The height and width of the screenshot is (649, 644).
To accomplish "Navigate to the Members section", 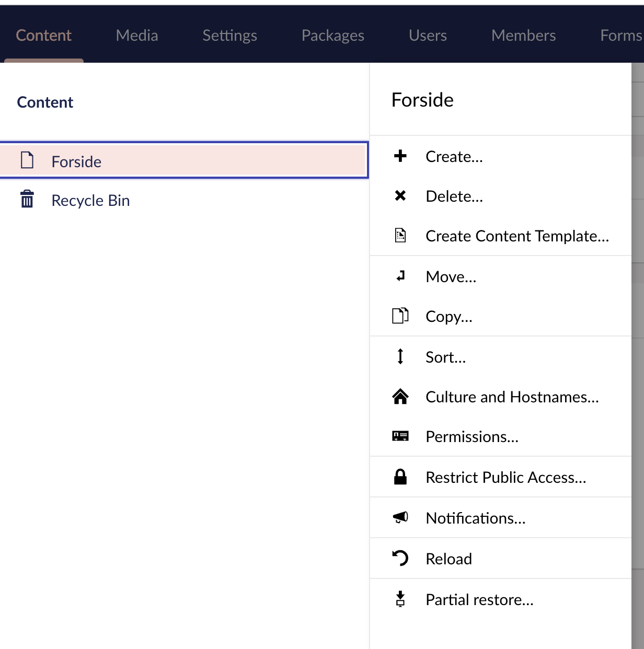I will coord(523,35).
